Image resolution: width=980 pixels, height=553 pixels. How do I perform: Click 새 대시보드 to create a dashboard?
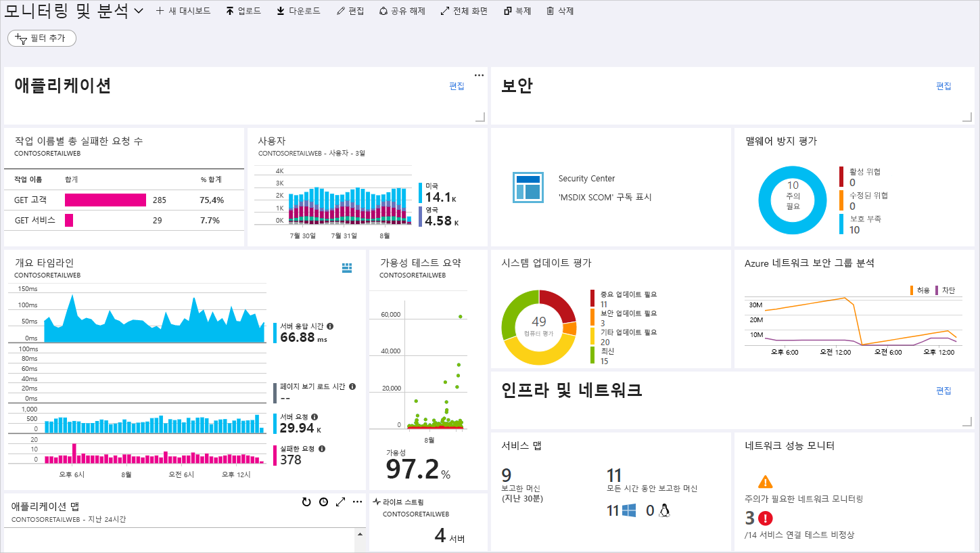[x=183, y=11]
